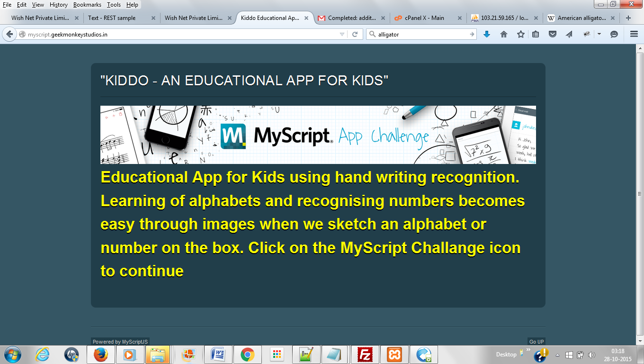Open the Help menu
This screenshot has width=644, height=364.
click(x=132, y=5)
